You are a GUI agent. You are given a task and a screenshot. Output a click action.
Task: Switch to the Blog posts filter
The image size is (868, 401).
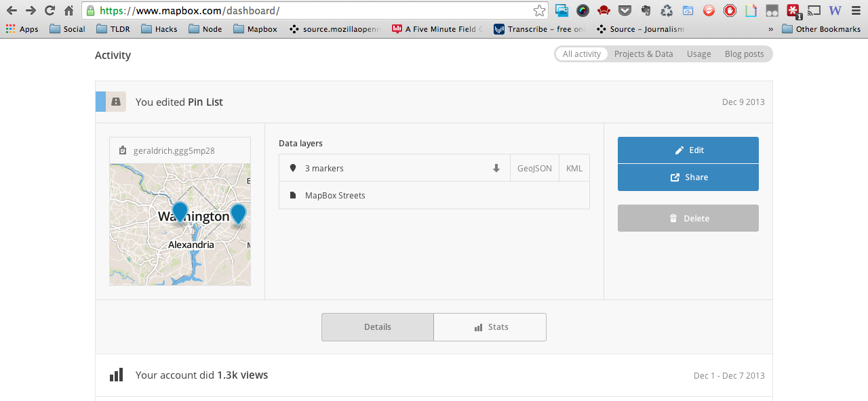pyautogui.click(x=744, y=54)
